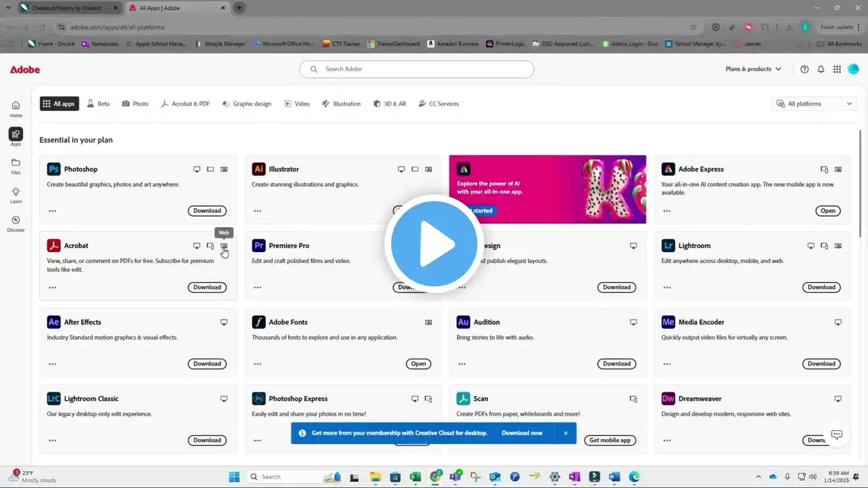The image size is (868, 488).
Task: Click the Download now banner link
Action: pyautogui.click(x=521, y=433)
